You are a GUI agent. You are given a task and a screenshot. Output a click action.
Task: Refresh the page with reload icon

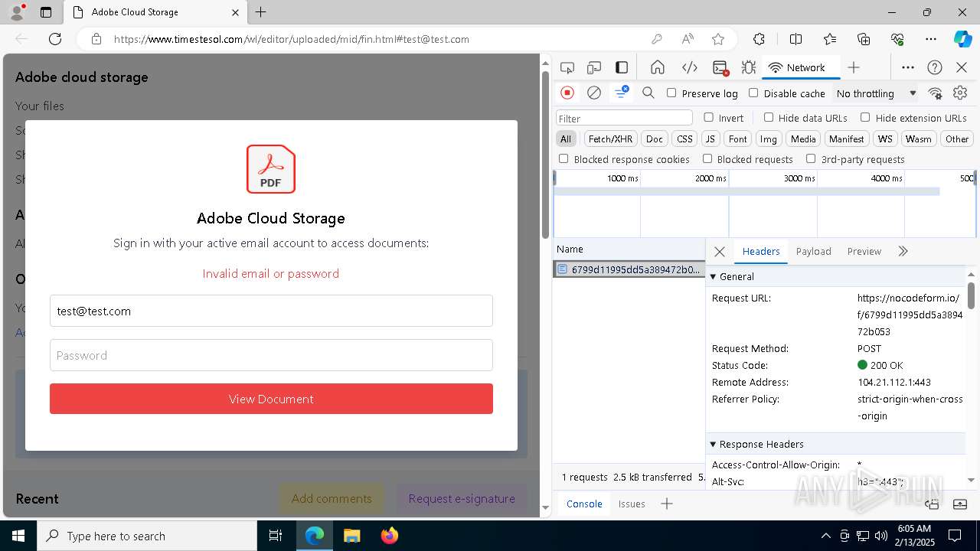coord(55,39)
